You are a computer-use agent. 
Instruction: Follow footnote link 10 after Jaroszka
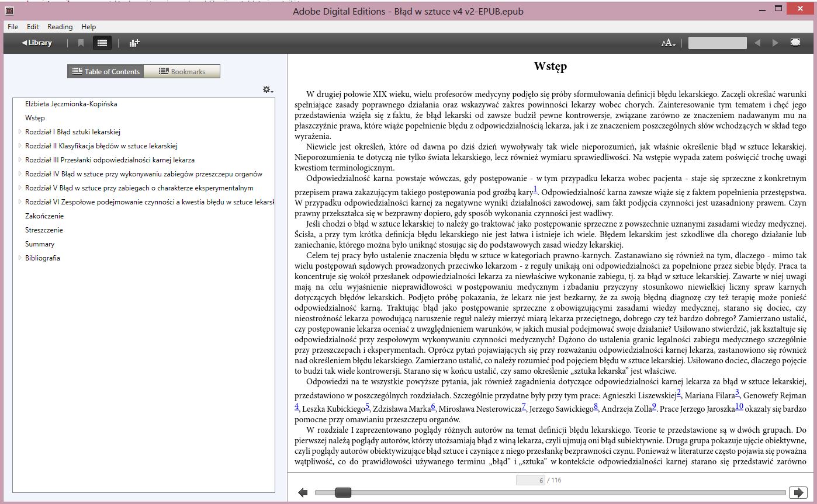coord(739,406)
